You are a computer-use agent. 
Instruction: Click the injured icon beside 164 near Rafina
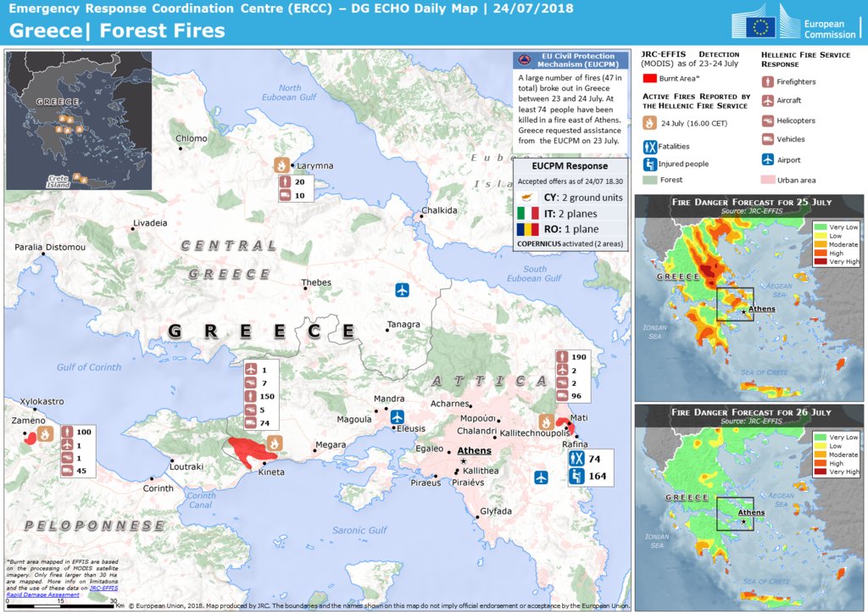576,476
